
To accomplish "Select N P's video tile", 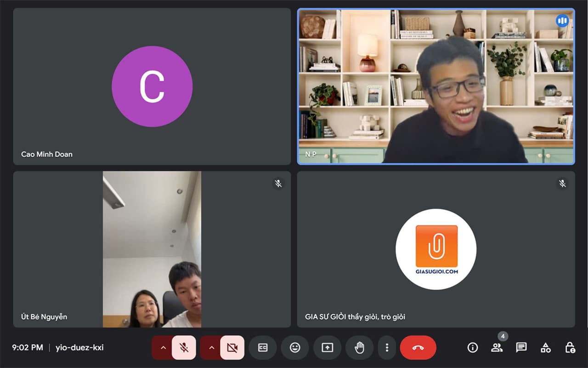I will click(x=436, y=86).
